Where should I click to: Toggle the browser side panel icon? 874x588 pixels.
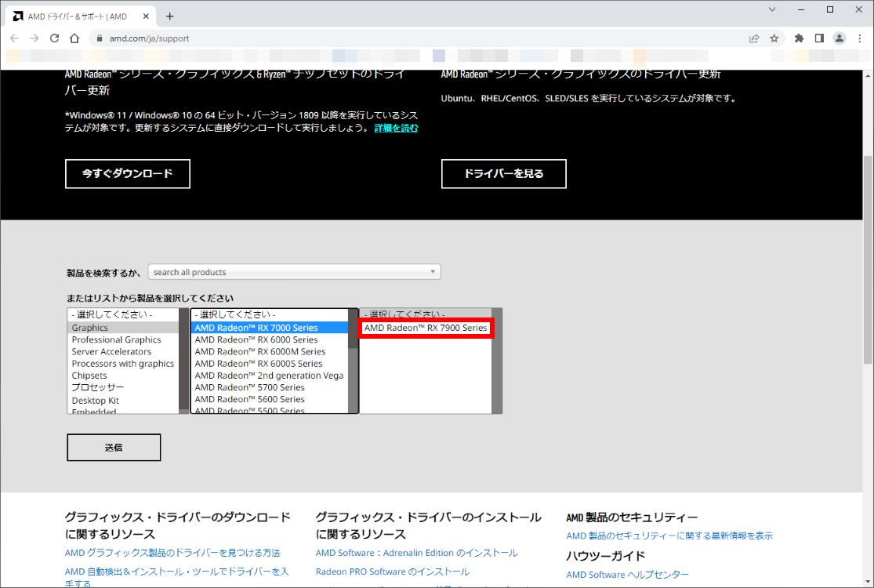tap(819, 38)
